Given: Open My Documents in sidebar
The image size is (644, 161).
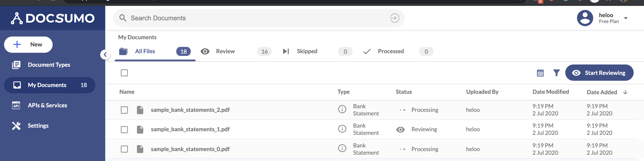Looking at the screenshot, I should (49, 85).
